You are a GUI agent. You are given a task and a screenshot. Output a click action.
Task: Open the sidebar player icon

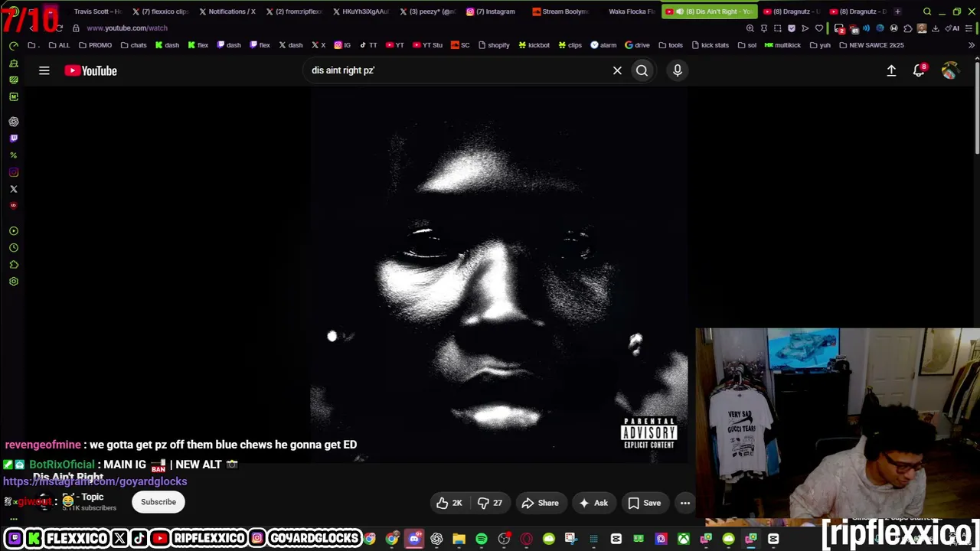(14, 231)
